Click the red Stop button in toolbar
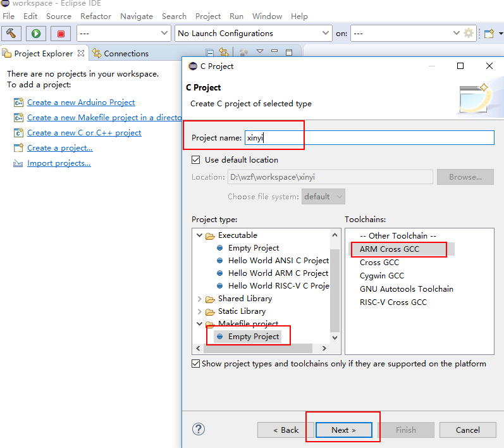The height and width of the screenshot is (448, 504). point(61,34)
